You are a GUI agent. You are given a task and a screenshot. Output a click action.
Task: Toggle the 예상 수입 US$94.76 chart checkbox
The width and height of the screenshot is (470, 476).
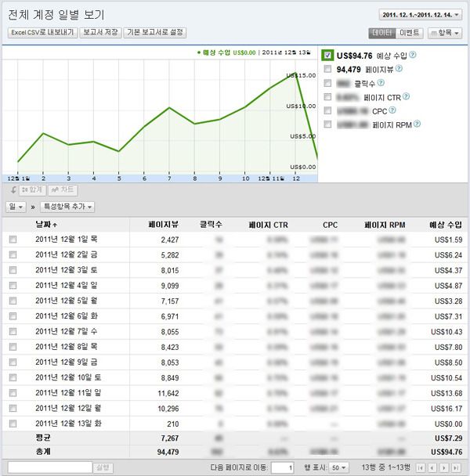[327, 56]
